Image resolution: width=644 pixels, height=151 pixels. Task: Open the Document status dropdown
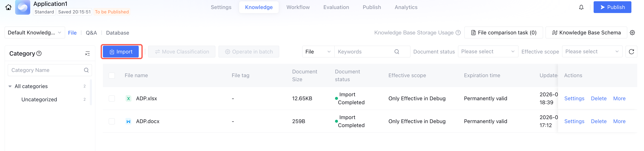pos(488,52)
